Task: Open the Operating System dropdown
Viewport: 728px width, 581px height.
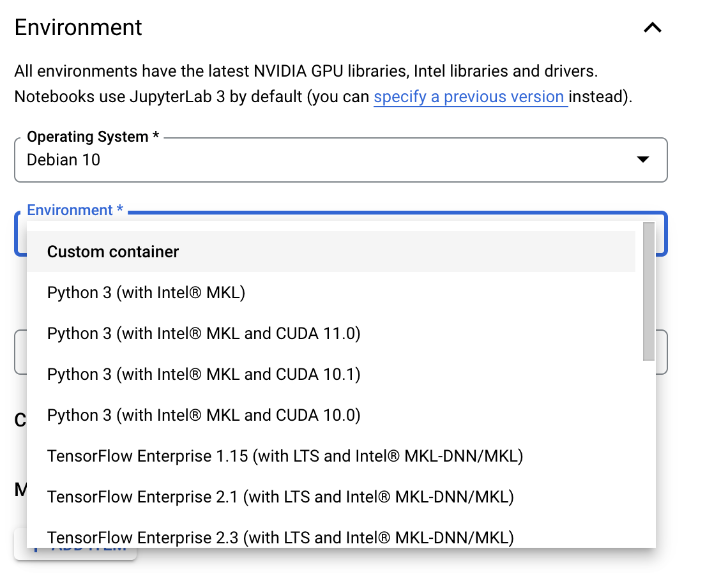Action: coord(341,160)
